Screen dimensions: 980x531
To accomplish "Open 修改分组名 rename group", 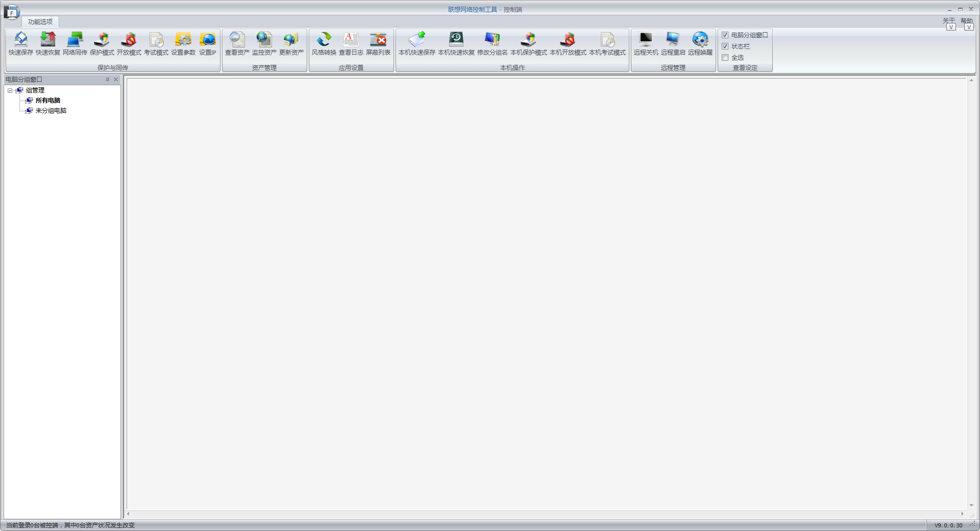I will pos(493,44).
